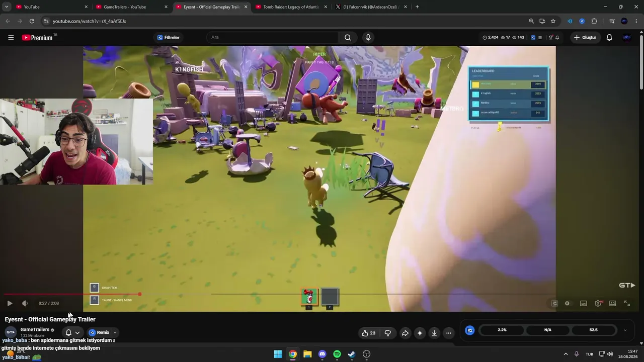
Task: Open Chrome media controls icon
Action: (x=612, y=21)
